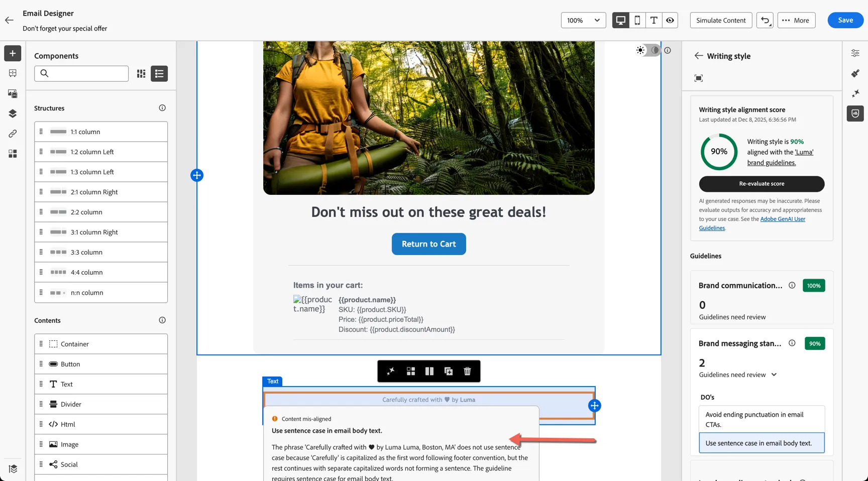Screen dimensions: 868x481
Task: Select the 'Avoid ending punctuation' guideline
Action: tap(762, 419)
